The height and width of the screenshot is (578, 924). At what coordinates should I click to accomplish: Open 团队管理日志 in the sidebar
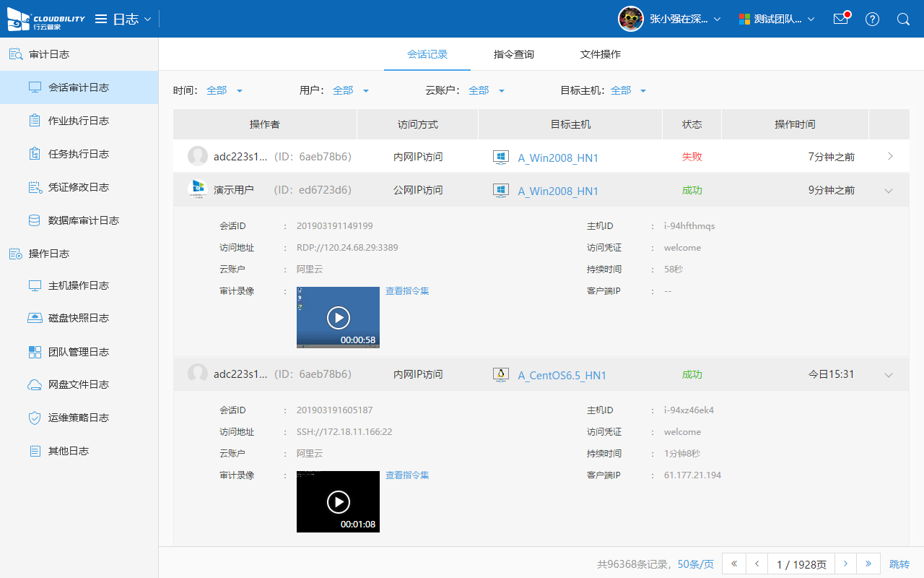78,352
